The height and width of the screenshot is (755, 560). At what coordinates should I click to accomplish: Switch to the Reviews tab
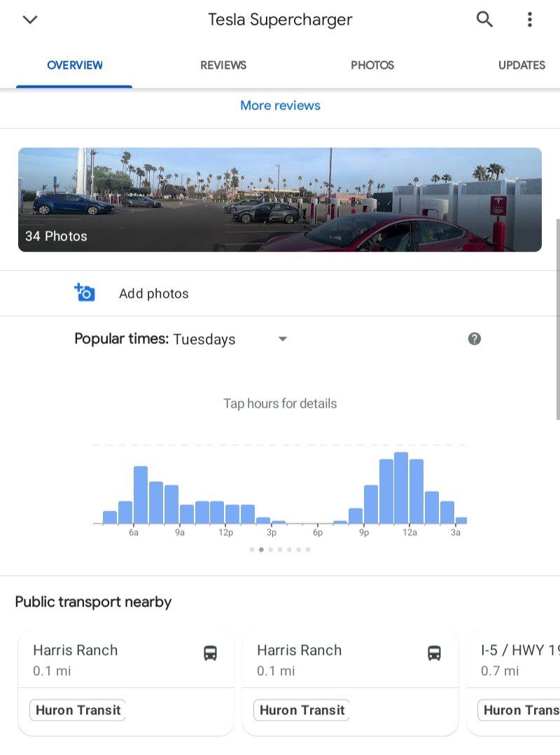[223, 65]
